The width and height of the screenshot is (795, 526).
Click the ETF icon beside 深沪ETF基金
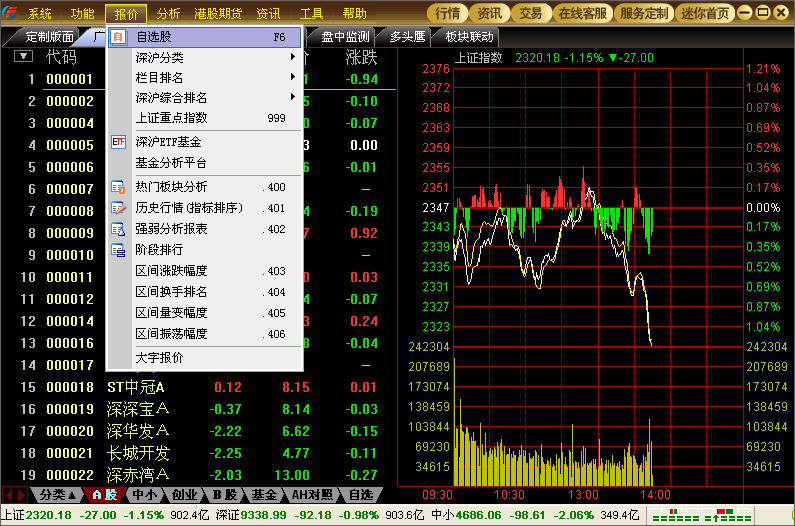pos(118,142)
